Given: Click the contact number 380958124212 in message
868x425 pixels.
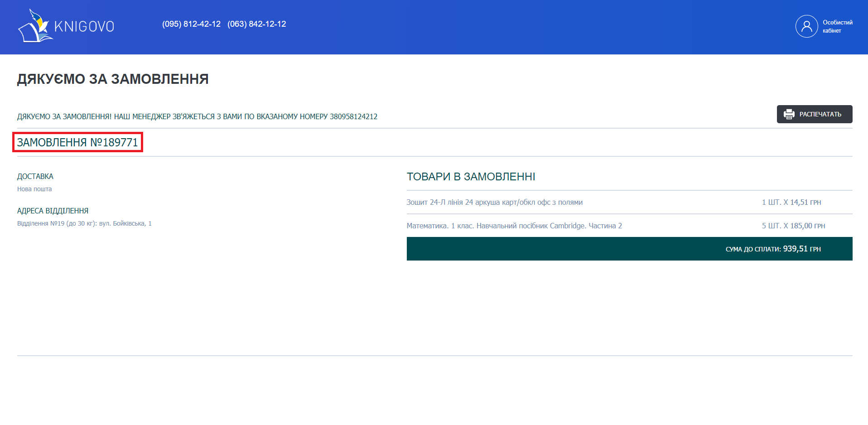Looking at the screenshot, I should (353, 116).
